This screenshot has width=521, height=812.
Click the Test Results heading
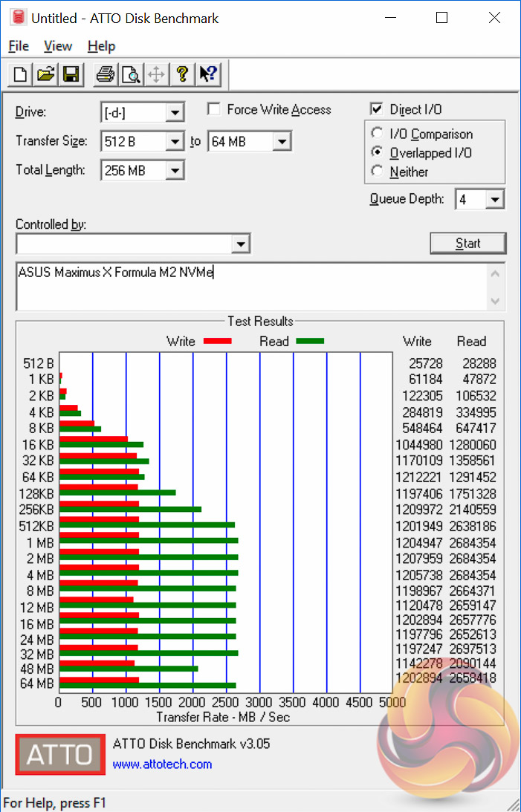260,321
